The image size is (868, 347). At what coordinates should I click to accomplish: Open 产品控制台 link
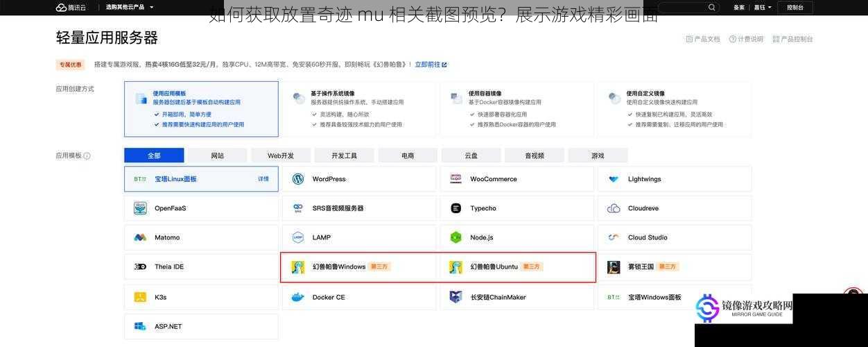[792, 39]
